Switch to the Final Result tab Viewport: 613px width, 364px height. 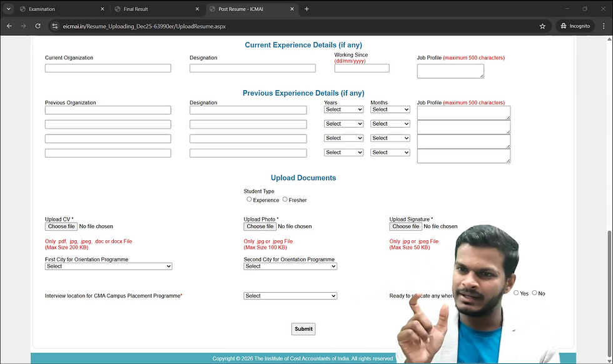click(x=157, y=9)
